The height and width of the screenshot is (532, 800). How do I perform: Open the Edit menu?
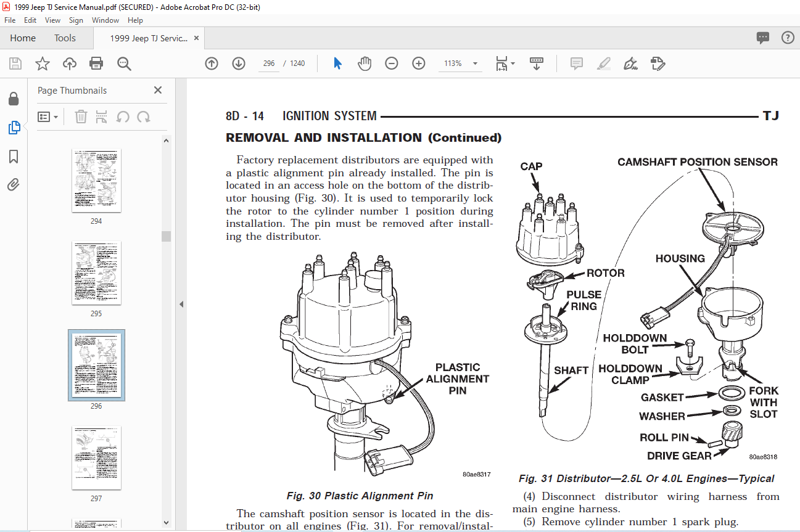[30, 20]
